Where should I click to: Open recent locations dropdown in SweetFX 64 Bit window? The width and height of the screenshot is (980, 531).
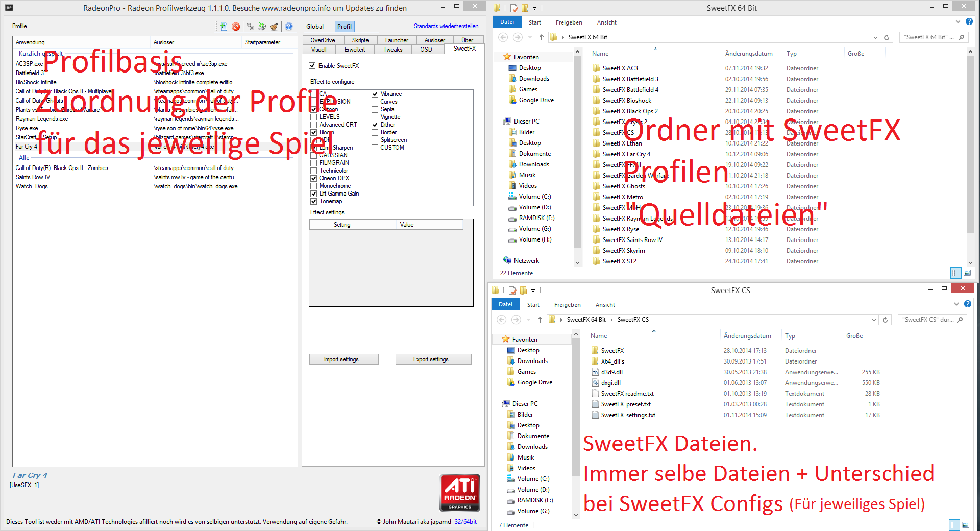coord(530,37)
